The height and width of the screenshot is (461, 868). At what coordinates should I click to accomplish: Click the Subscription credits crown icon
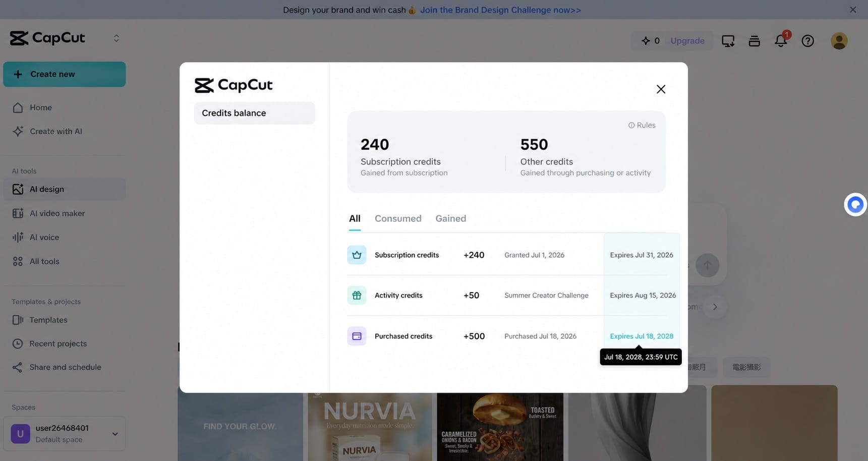(357, 255)
